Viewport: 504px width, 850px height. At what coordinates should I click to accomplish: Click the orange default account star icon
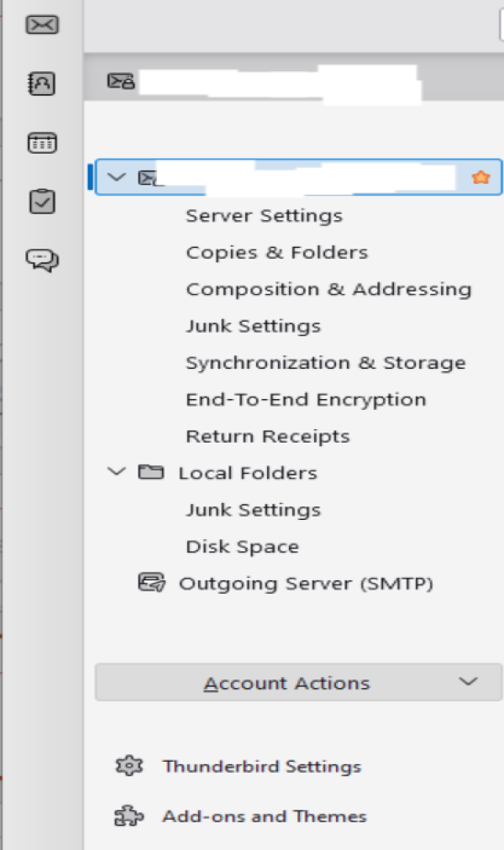pos(480,177)
